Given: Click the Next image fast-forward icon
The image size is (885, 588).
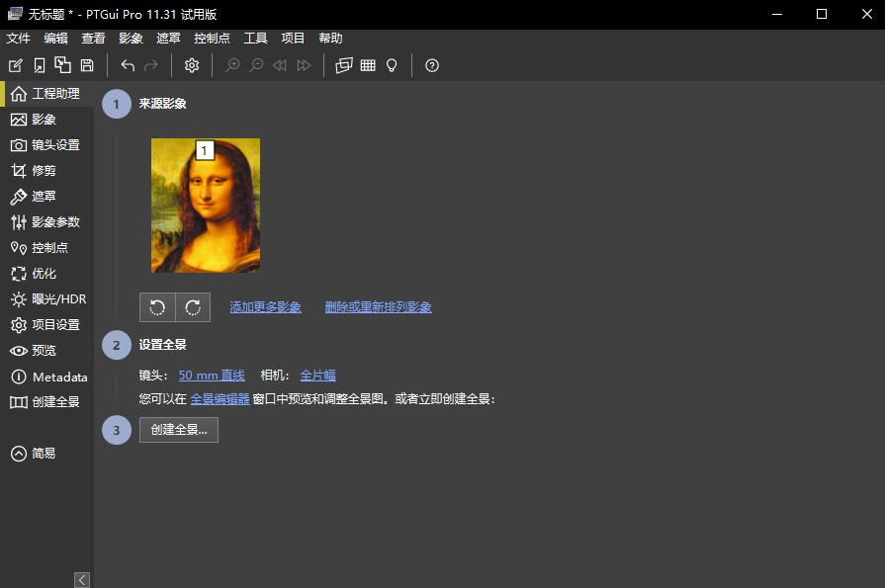Looking at the screenshot, I should [304, 65].
